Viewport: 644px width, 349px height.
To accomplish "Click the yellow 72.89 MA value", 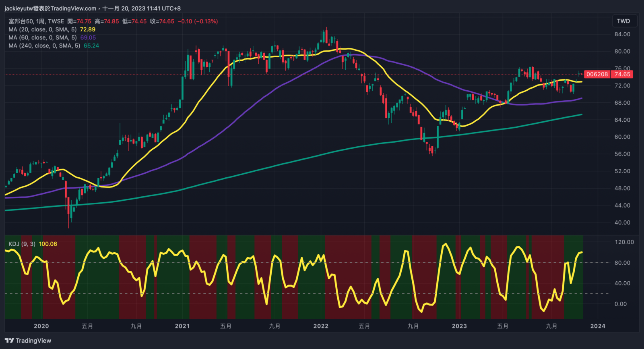I will click(88, 29).
